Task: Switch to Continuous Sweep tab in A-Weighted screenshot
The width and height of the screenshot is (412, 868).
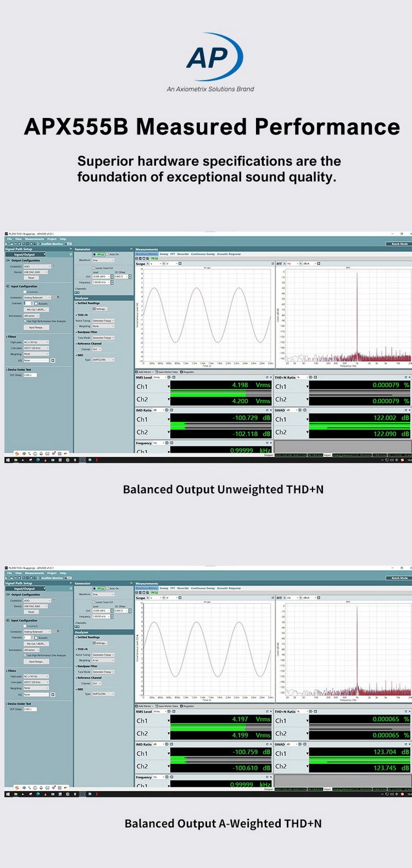Action: pyautogui.click(x=203, y=588)
